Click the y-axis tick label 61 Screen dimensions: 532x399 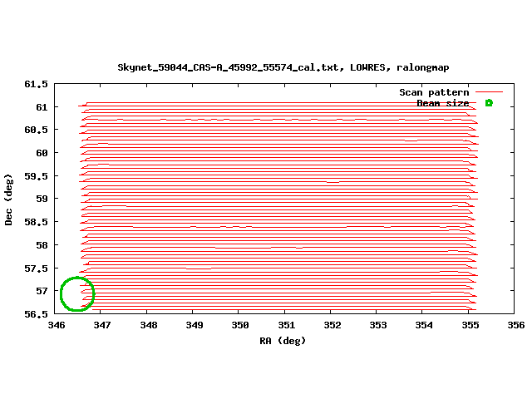pyautogui.click(x=42, y=107)
